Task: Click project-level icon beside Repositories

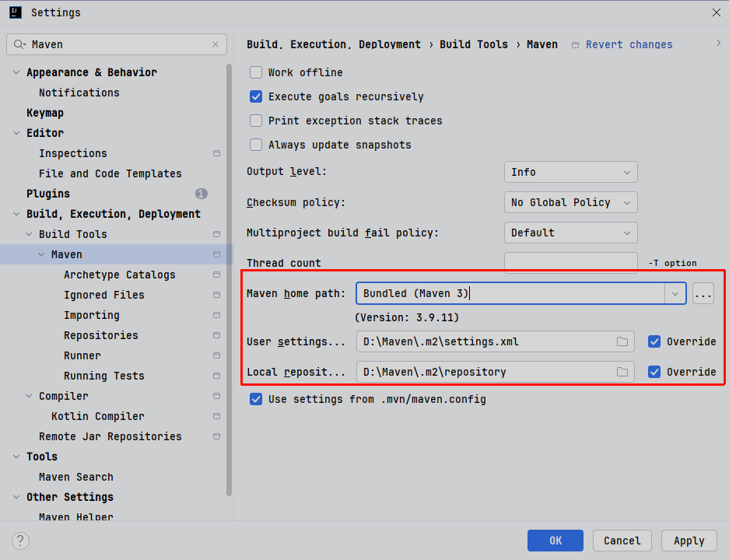Action: pyautogui.click(x=216, y=335)
